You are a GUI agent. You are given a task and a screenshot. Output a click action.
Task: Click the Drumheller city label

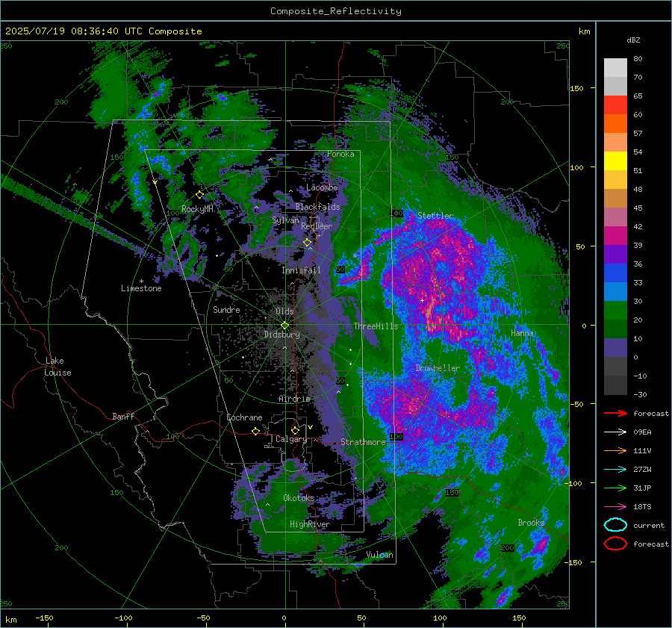[437, 368]
